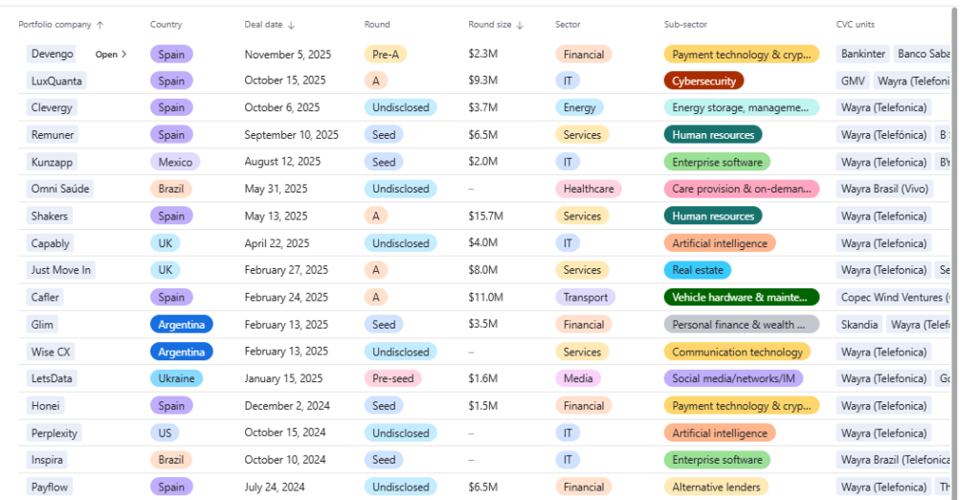980x500 pixels.
Task: Click the Bankinter CVC unit tag
Action: click(863, 55)
